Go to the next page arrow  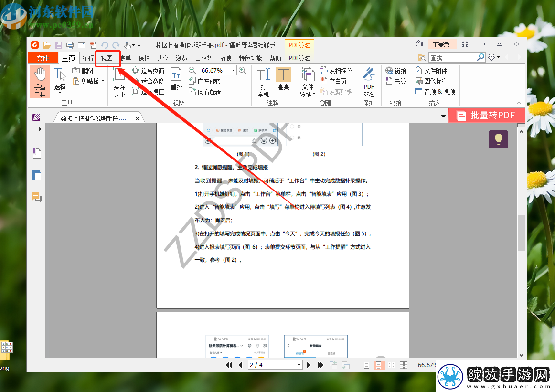pos(309,365)
